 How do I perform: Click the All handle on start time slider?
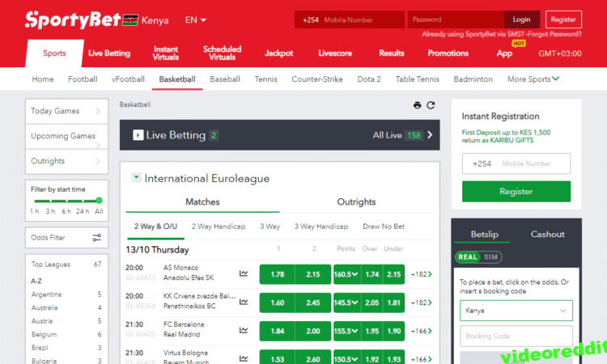point(99,201)
